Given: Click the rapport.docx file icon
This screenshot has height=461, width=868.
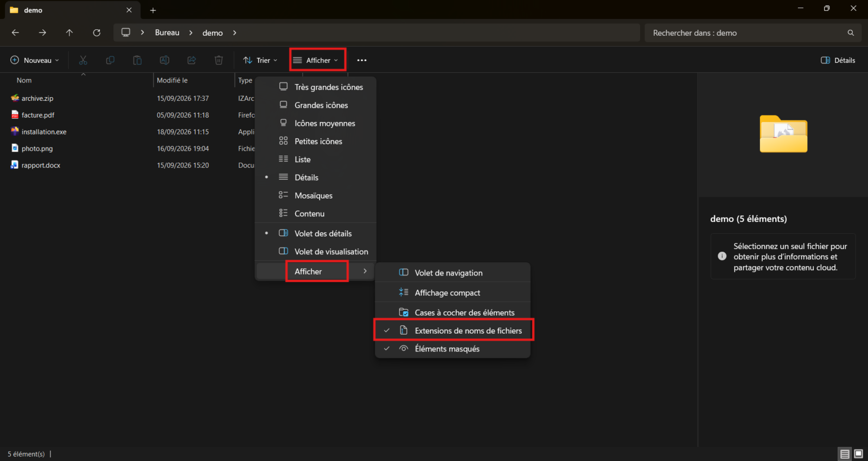Looking at the screenshot, I should coord(15,165).
